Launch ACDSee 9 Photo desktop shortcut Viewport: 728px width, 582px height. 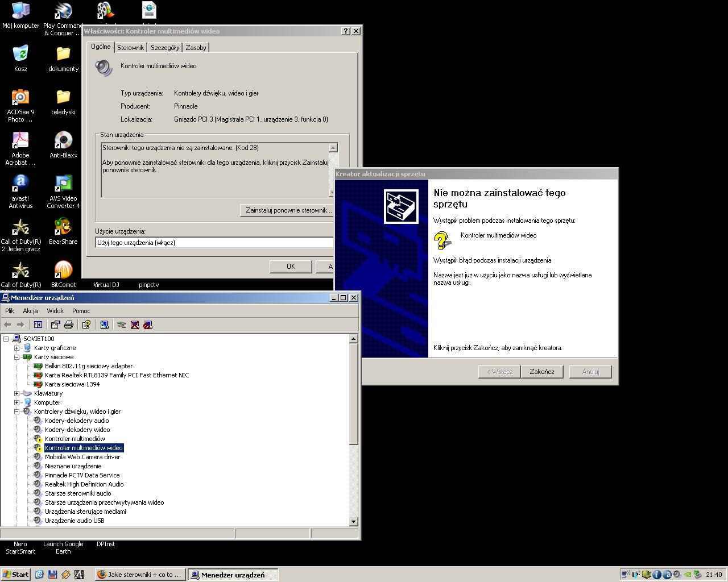(x=20, y=105)
